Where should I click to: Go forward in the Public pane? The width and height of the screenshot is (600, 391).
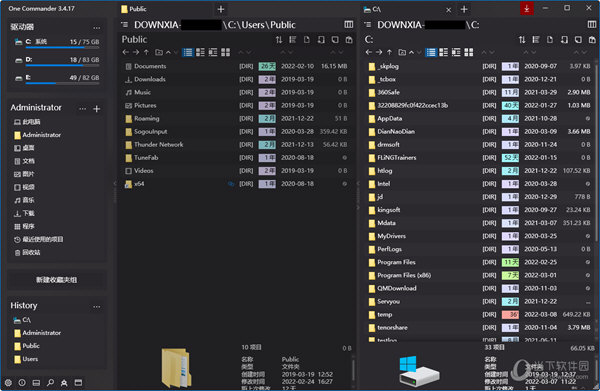coord(136,52)
